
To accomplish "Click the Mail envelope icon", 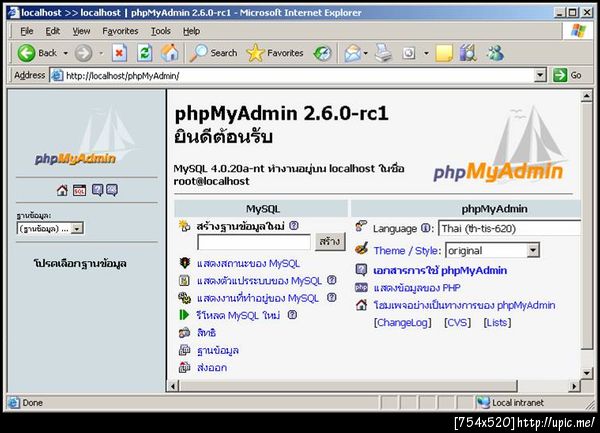I will coord(352,53).
